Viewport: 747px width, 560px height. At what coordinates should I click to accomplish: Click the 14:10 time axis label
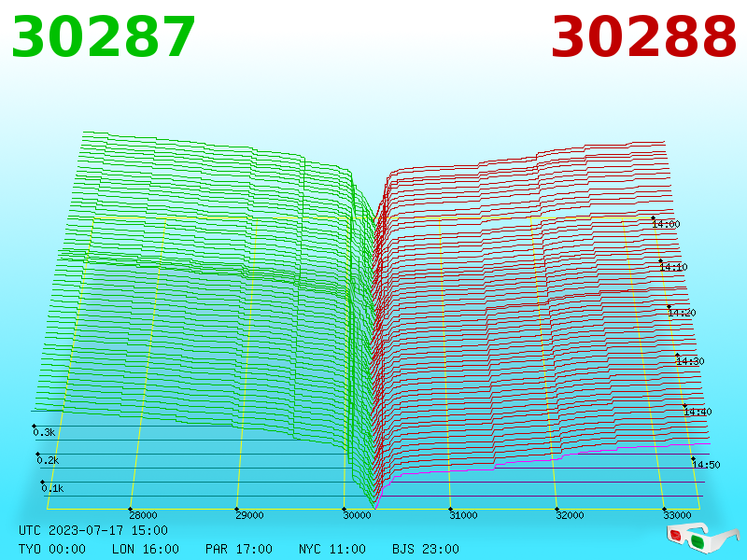pyautogui.click(x=674, y=267)
